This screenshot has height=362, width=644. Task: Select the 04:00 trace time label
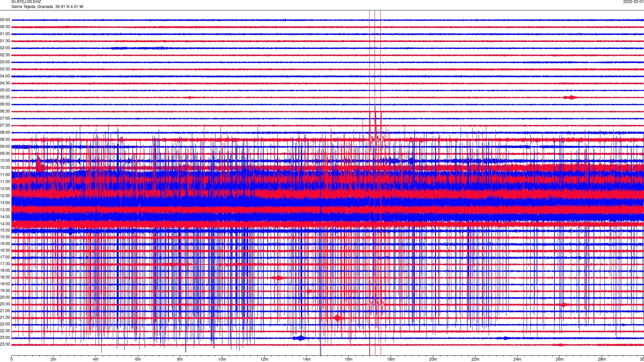pos(5,76)
